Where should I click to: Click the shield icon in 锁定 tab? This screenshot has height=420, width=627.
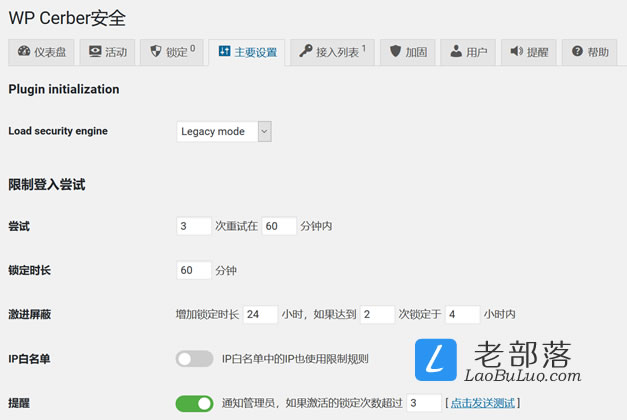pos(156,51)
